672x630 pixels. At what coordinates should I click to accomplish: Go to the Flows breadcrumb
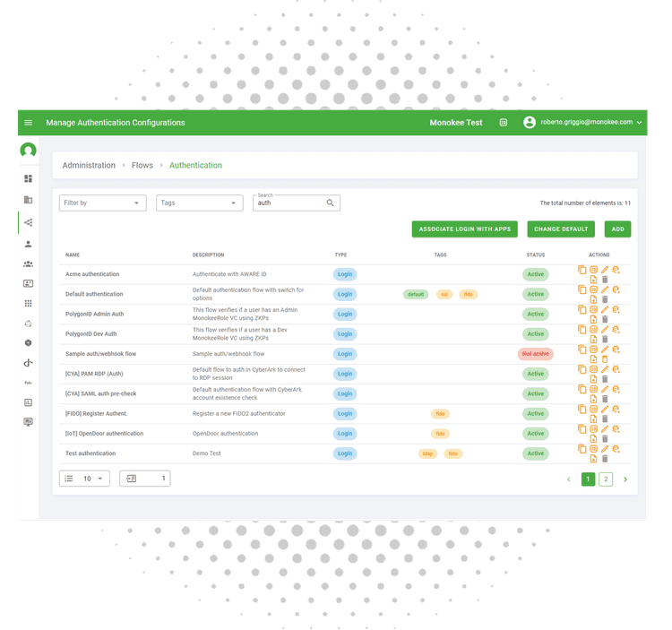(142, 166)
